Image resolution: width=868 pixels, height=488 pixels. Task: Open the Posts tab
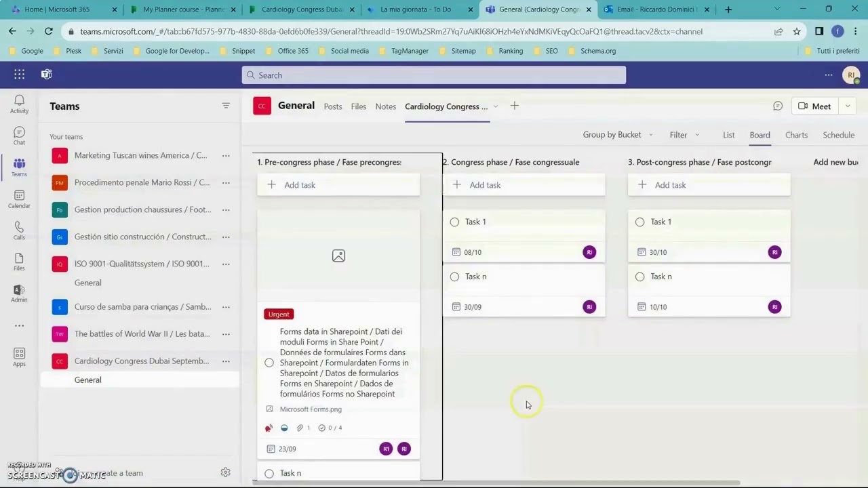[333, 106]
